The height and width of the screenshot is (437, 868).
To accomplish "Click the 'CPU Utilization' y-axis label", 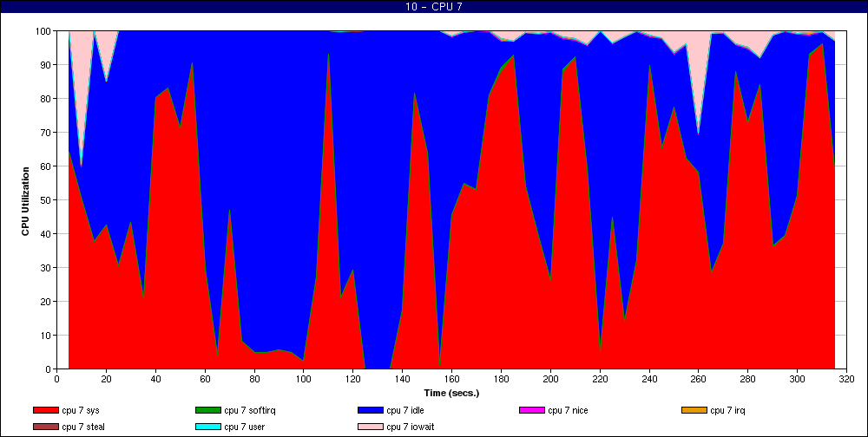I will coord(25,201).
